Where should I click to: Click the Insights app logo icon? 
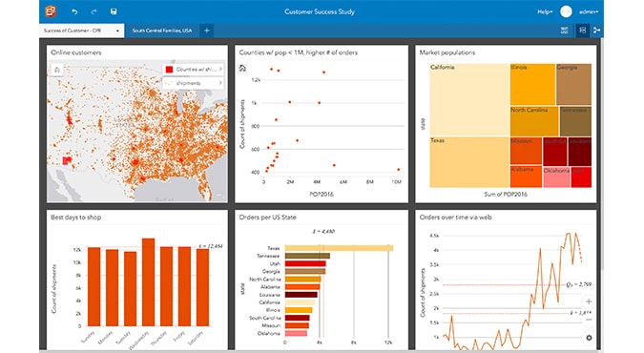51,11
